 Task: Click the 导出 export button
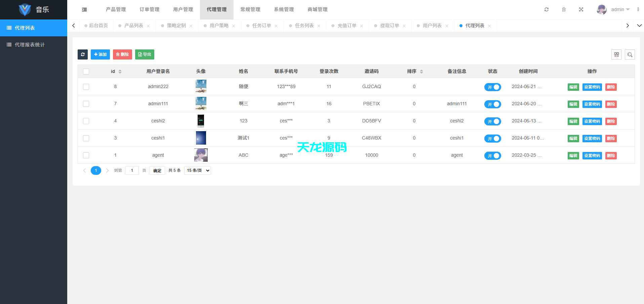coord(145,54)
